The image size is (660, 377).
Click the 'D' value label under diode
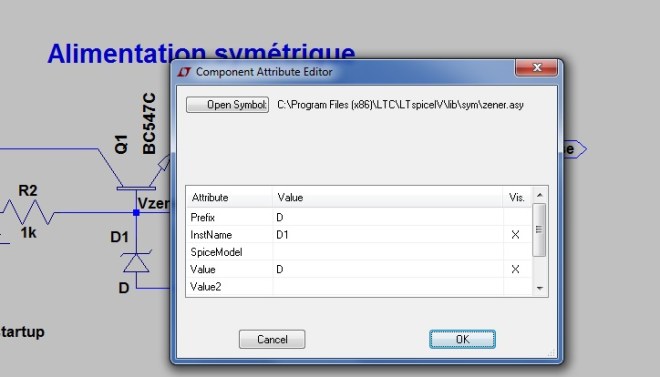coord(124,288)
